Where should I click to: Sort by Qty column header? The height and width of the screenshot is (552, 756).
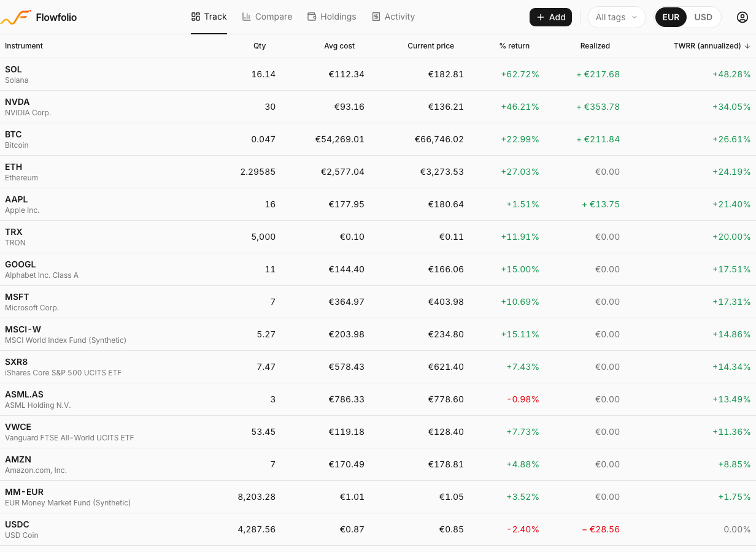260,46
